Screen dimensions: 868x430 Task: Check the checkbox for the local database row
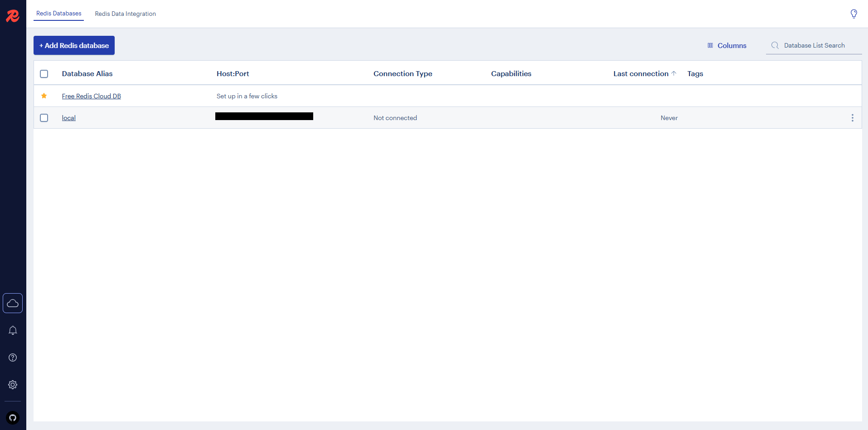coord(44,118)
